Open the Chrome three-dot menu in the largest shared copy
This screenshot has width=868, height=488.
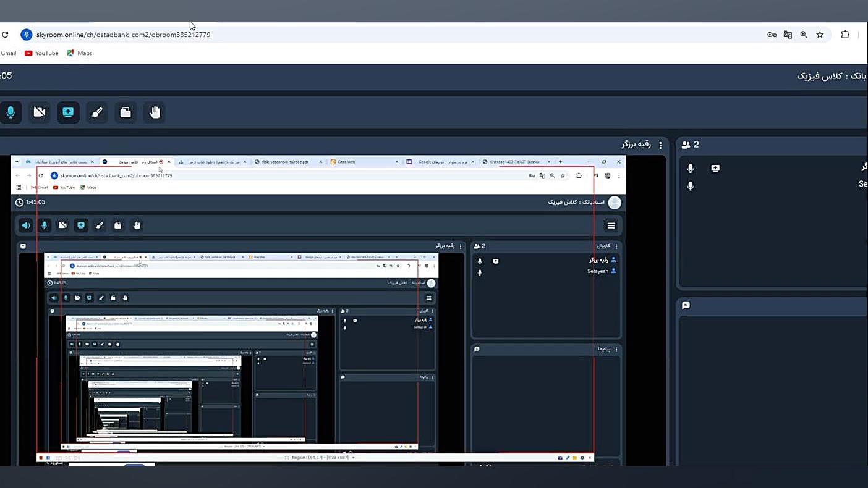coord(619,175)
